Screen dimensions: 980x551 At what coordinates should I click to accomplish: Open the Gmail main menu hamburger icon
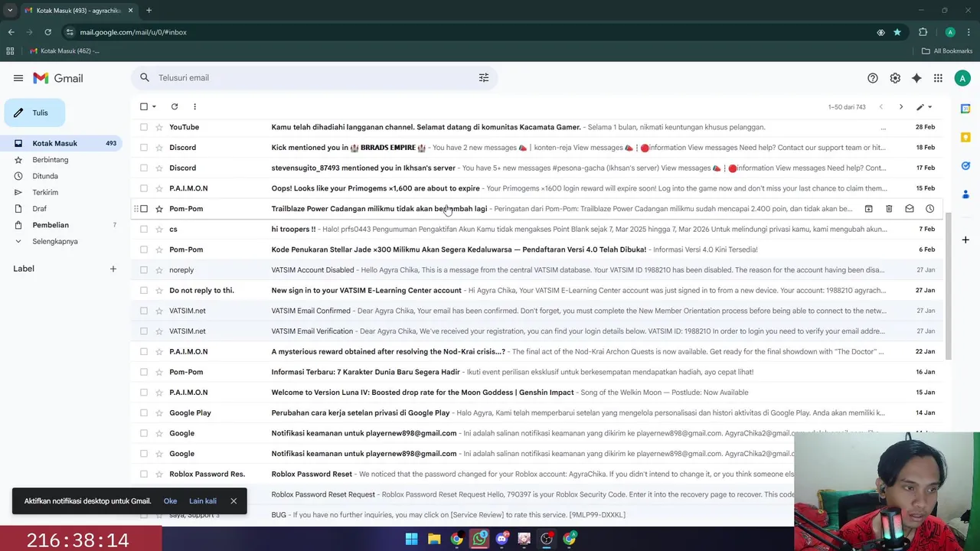click(x=18, y=78)
